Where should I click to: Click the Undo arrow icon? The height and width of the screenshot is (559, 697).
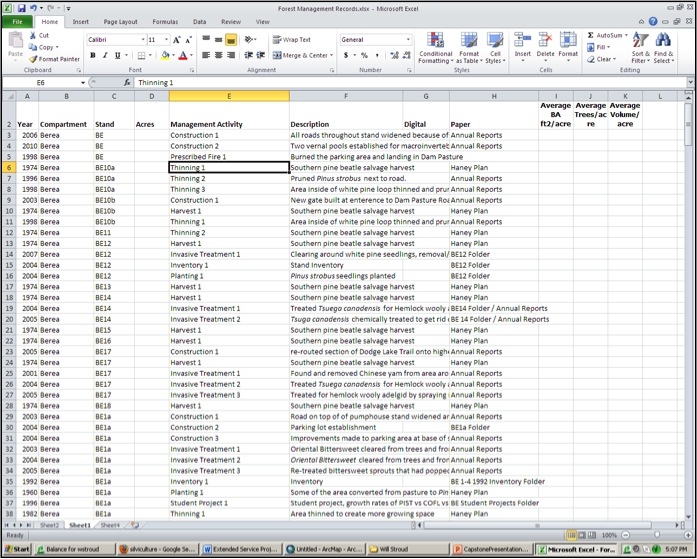pyautogui.click(x=33, y=8)
